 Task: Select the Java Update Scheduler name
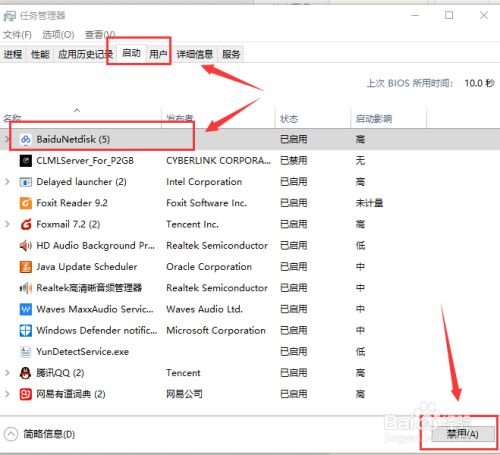pos(87,267)
